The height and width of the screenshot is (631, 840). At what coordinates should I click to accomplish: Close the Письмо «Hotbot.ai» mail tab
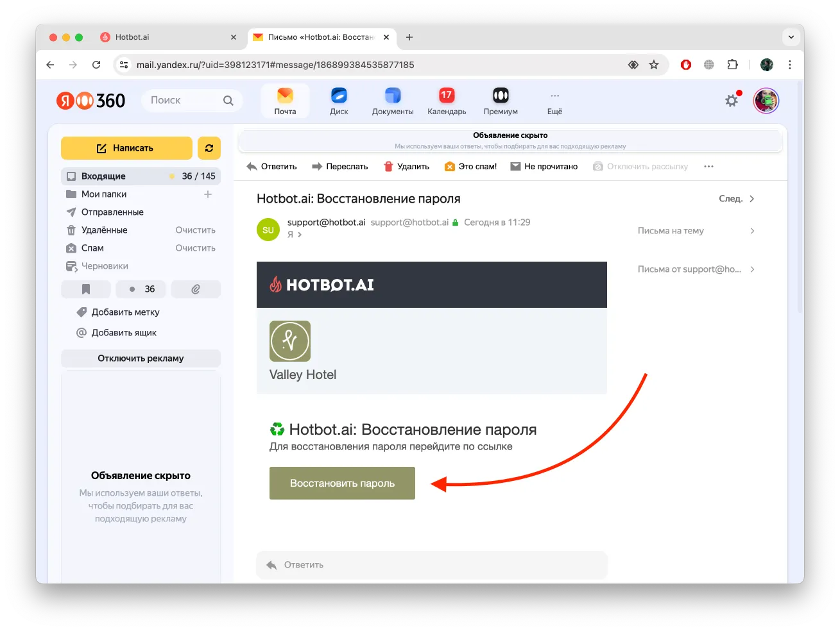click(x=386, y=37)
